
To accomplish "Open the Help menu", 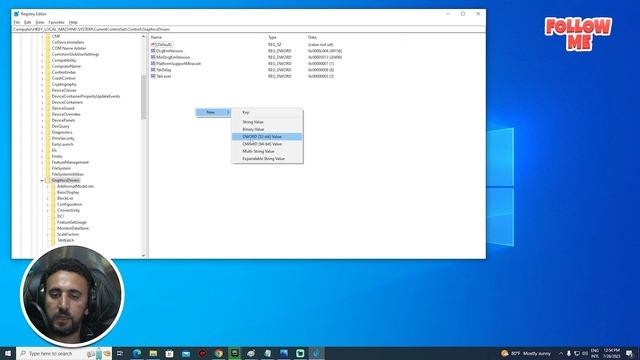I will coord(73,22).
